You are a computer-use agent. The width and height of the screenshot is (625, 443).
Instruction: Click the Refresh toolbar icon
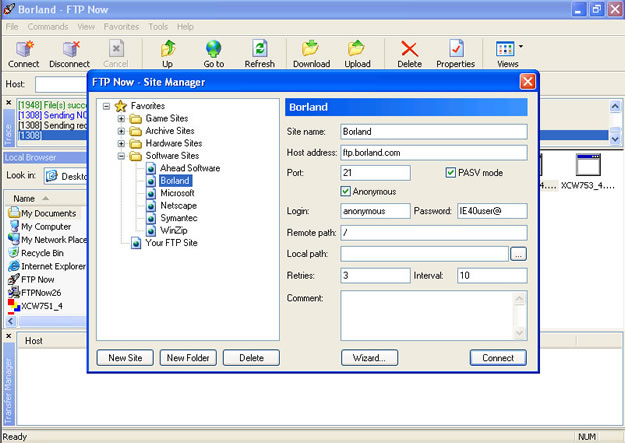coord(260,49)
